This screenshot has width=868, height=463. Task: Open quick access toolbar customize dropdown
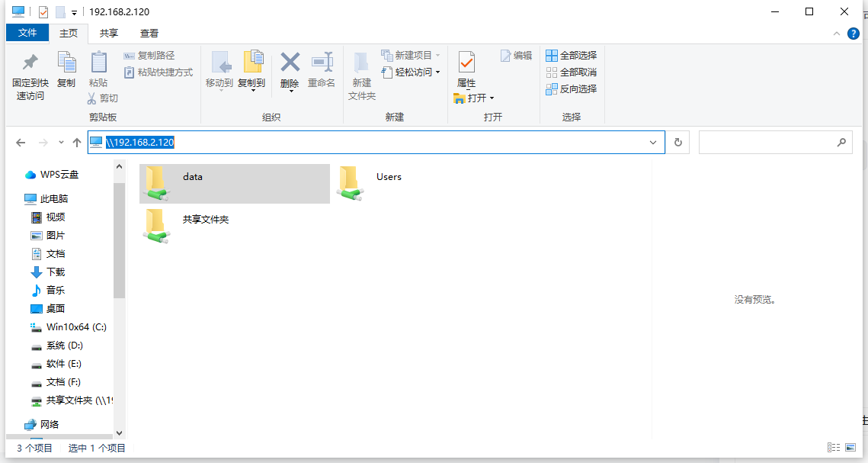[x=74, y=12]
